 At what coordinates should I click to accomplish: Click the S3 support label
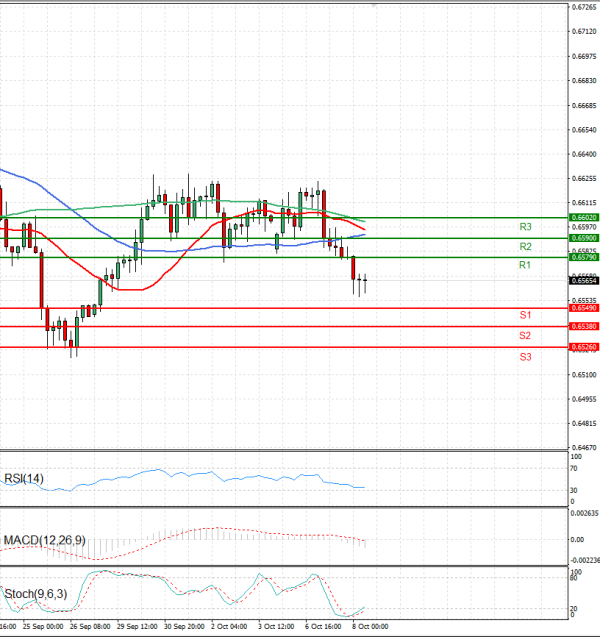[x=525, y=356]
